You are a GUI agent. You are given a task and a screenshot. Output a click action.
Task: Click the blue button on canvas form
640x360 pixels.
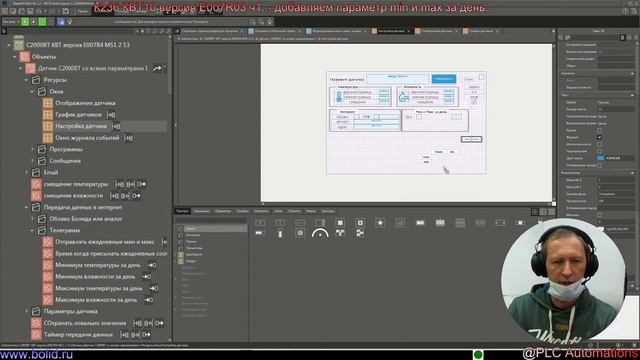pyautogui.click(x=444, y=79)
